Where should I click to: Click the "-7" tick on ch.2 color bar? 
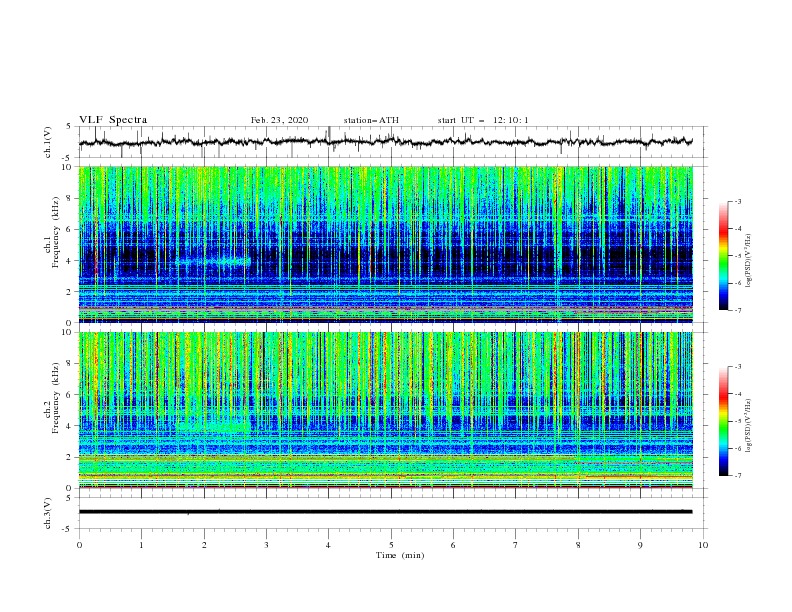pyautogui.click(x=738, y=476)
